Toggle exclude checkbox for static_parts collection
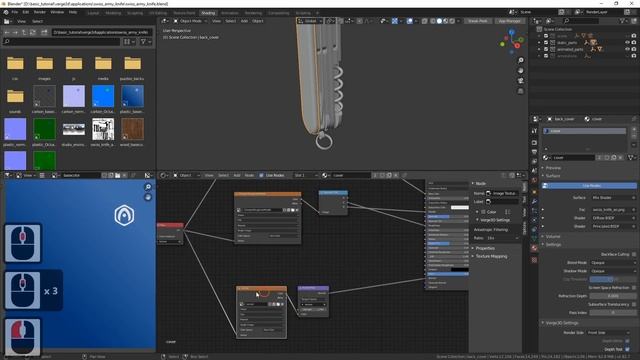 (546, 42)
